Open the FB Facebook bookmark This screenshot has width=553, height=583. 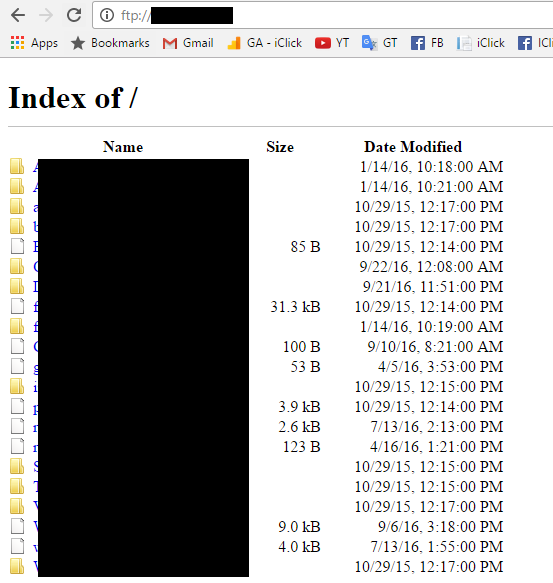(427, 43)
